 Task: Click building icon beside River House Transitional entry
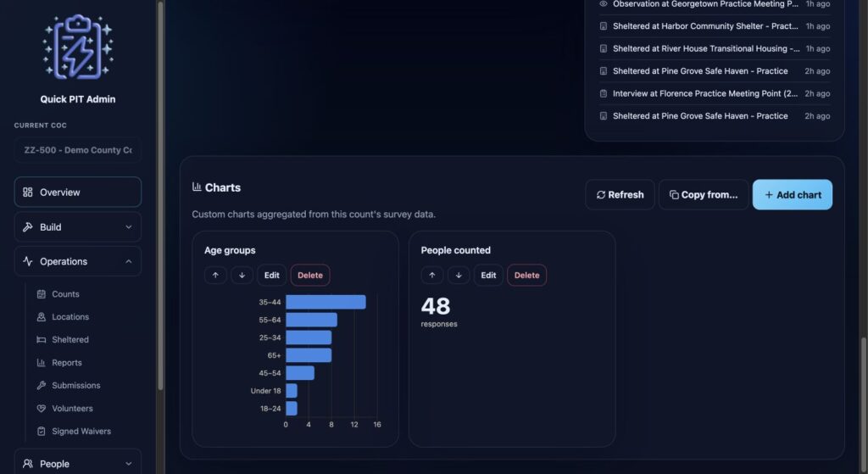tap(604, 48)
